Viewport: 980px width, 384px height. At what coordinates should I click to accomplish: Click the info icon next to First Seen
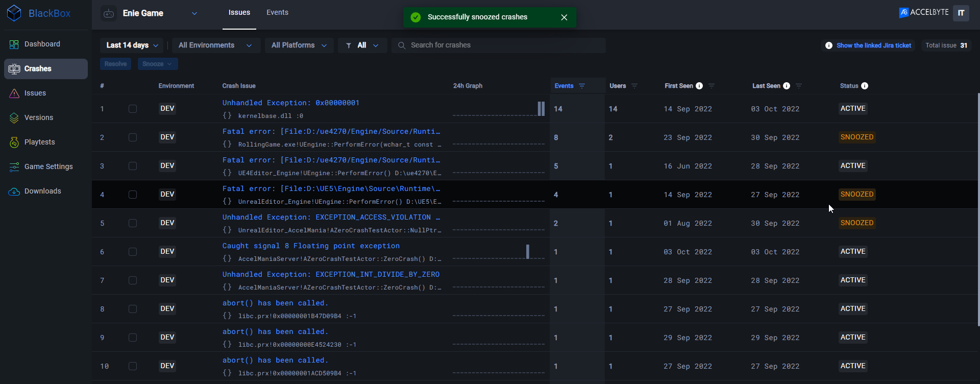point(699,86)
